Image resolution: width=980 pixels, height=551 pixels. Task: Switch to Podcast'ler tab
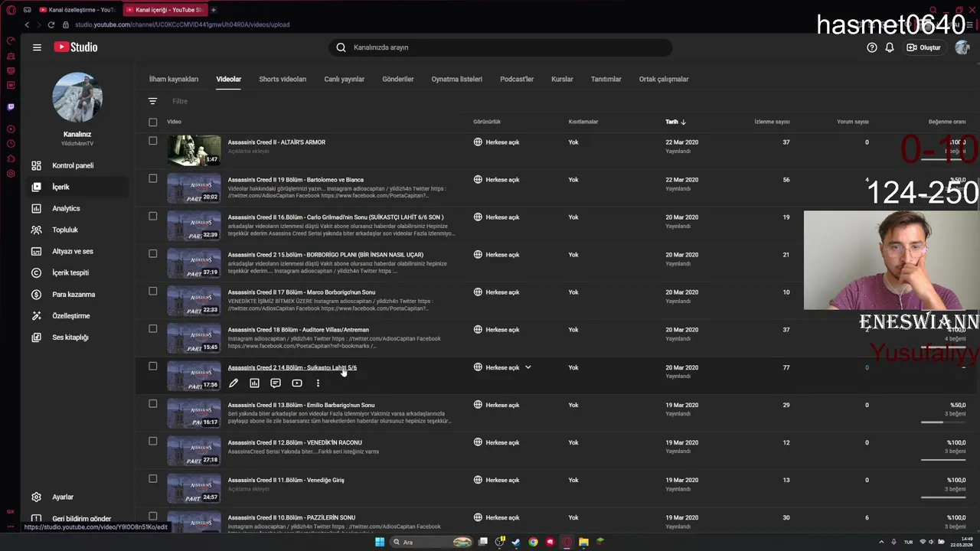(x=517, y=79)
